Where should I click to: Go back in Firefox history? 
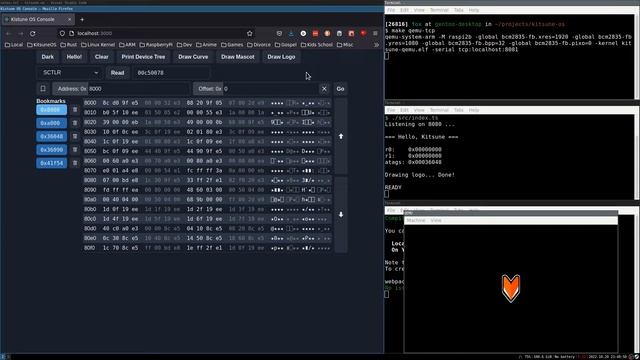coord(8,33)
